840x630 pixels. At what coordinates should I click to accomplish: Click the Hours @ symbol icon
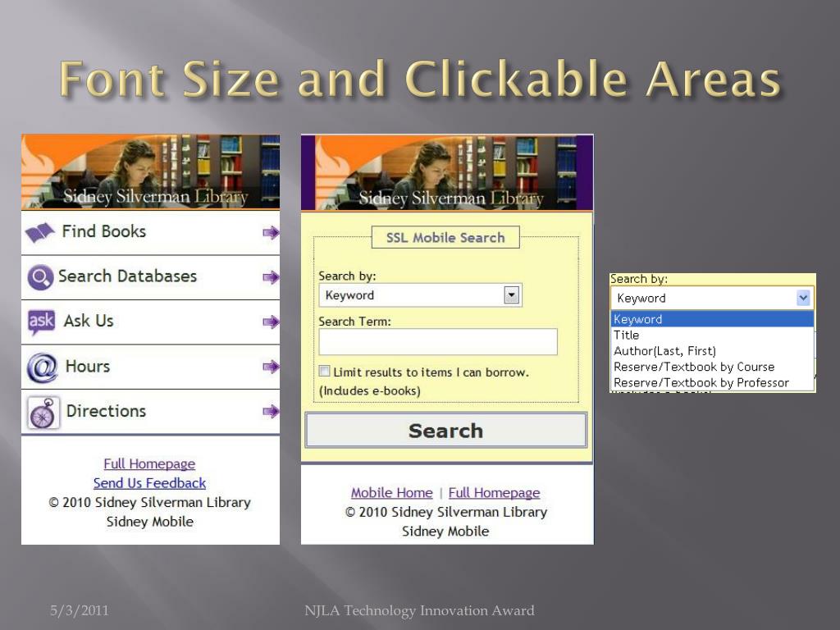click(42, 367)
